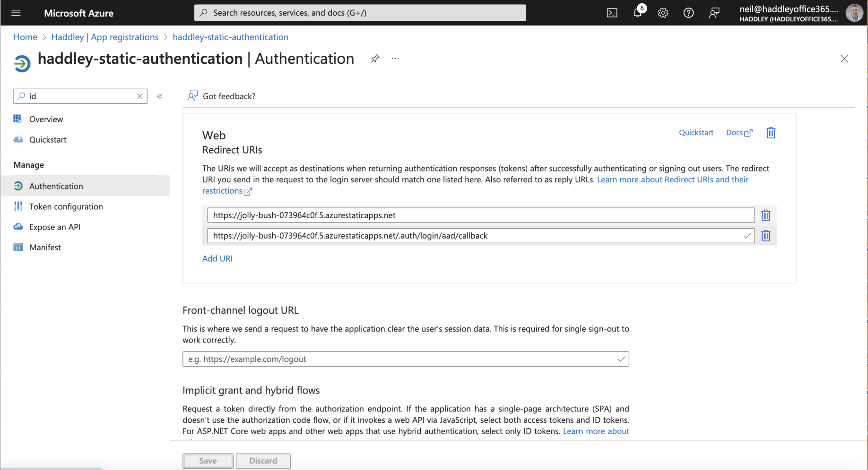Clear the sidebar search box
This screenshot has height=470, width=868.
pyautogui.click(x=139, y=96)
